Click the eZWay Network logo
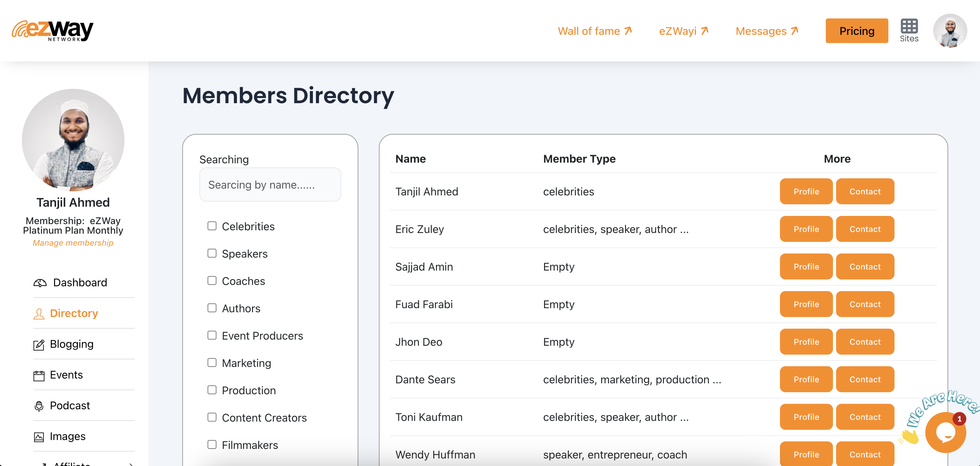 click(53, 31)
